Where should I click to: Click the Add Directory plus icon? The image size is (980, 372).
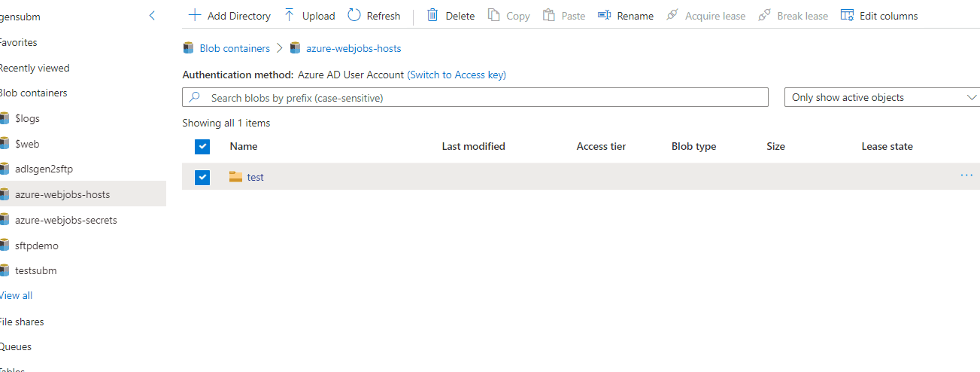click(x=195, y=15)
